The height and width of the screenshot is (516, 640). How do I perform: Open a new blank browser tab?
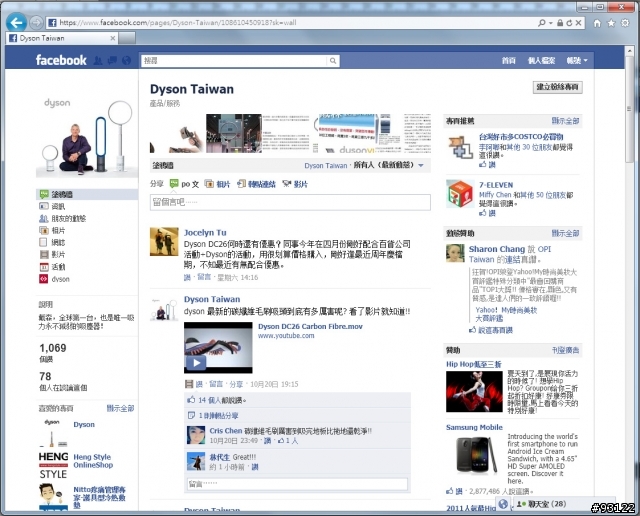[127, 38]
